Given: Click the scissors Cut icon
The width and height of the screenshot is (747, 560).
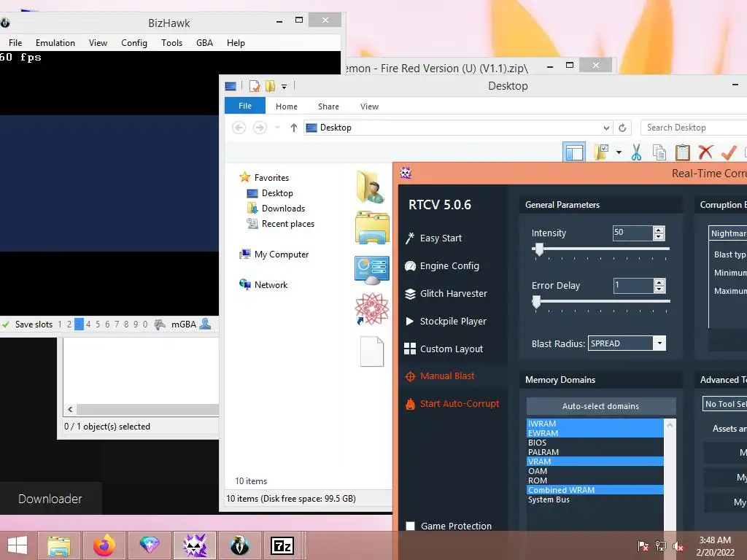Looking at the screenshot, I should 636,152.
